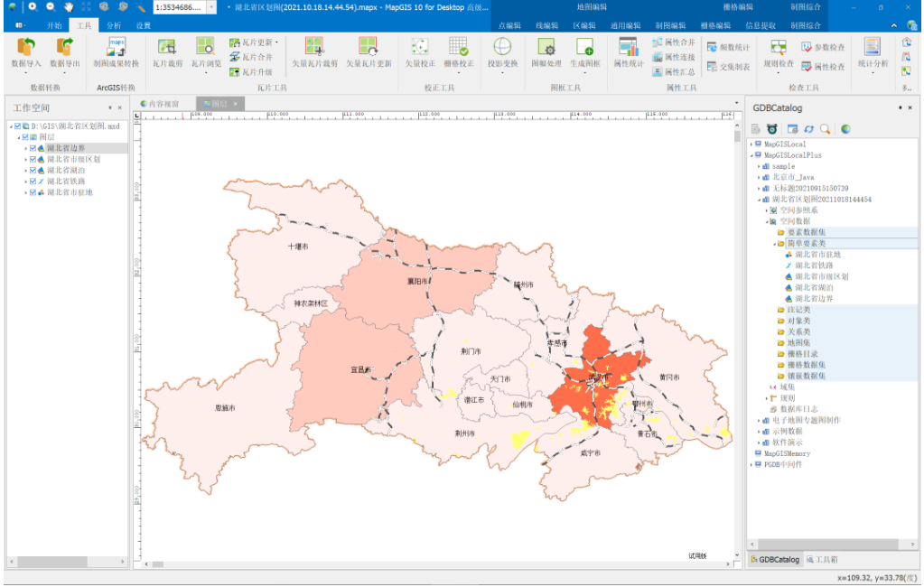Screen dimensions: 924x587
Task: Toggle checkbox for the 湖北省边界 layer
Action: coord(33,148)
